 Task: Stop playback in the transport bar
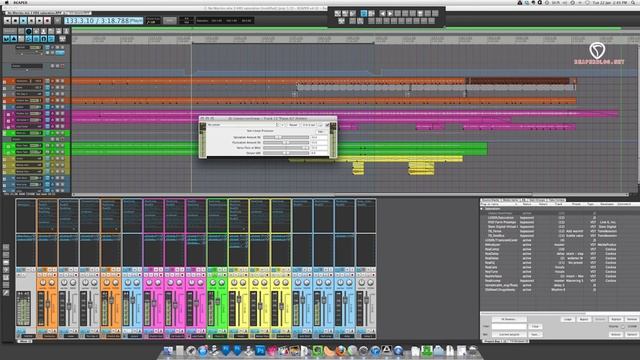[16, 20]
